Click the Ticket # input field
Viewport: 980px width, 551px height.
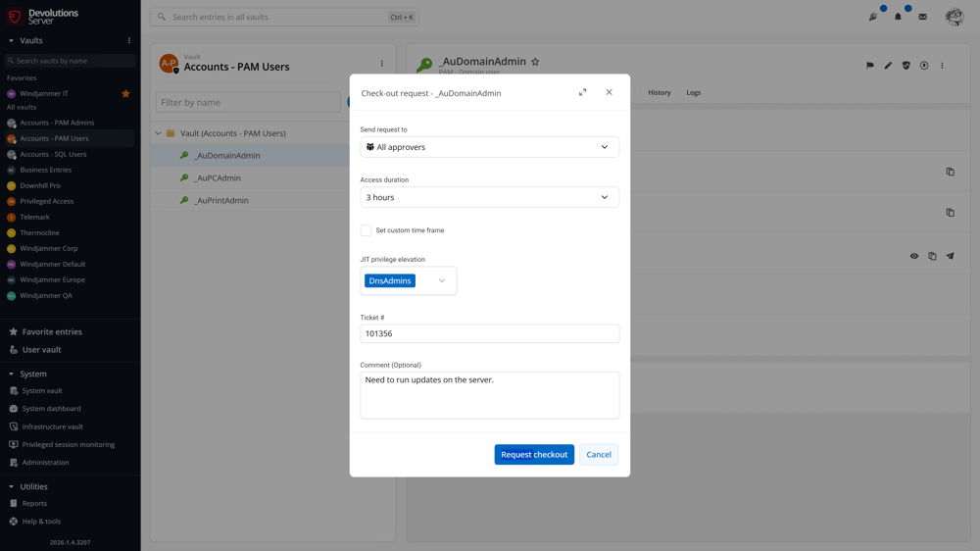coord(489,333)
